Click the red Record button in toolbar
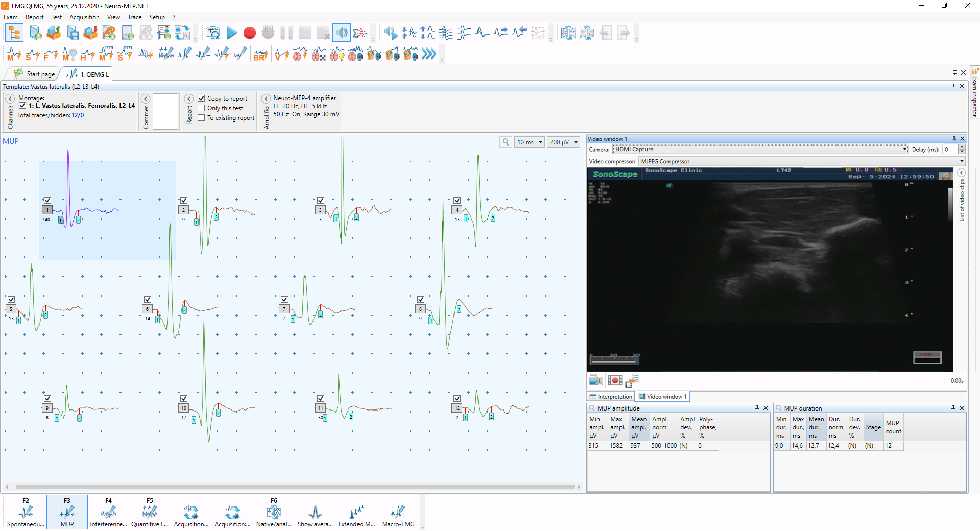Viewport: 980px width, 531px height. pos(249,33)
